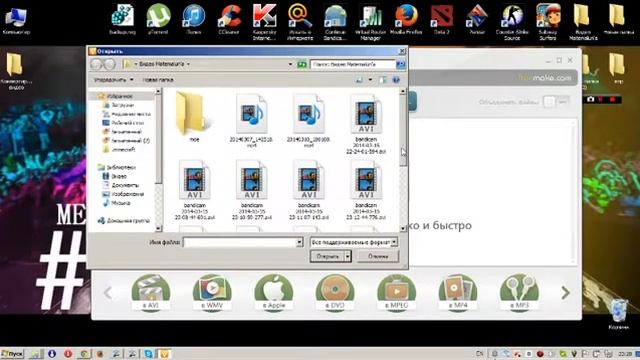This screenshot has height=360, width=640.
Task: Open Загрузки in navigation pane
Action: (118, 105)
